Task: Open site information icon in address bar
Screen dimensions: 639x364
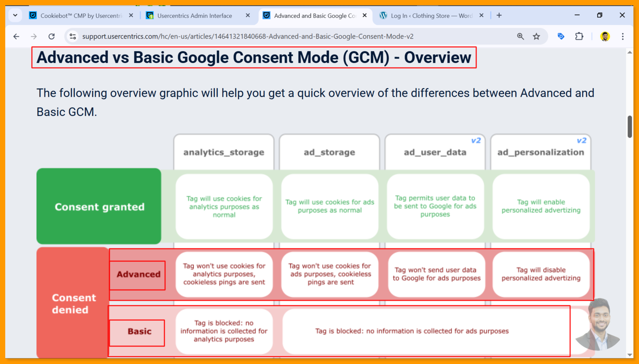Action: 73,36
